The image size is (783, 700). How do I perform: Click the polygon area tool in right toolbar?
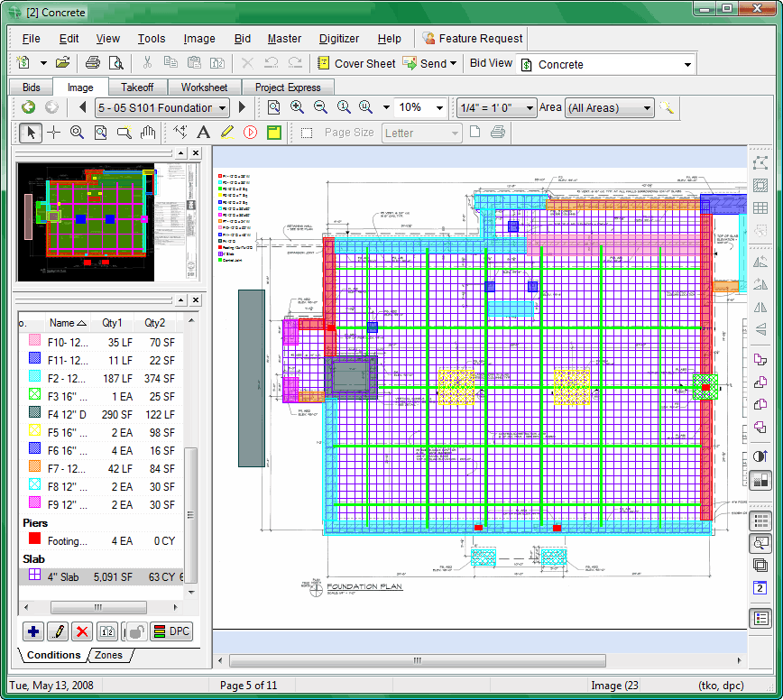point(760,163)
